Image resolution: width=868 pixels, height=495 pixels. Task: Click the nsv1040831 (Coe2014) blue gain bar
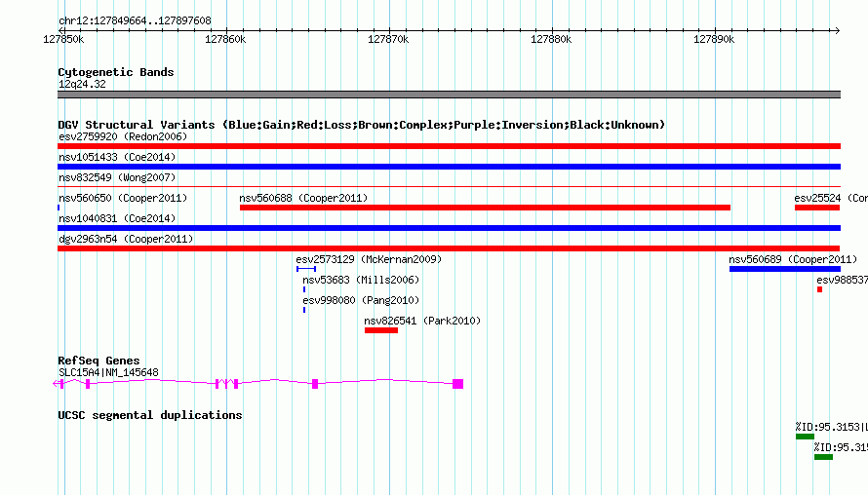tap(449, 228)
